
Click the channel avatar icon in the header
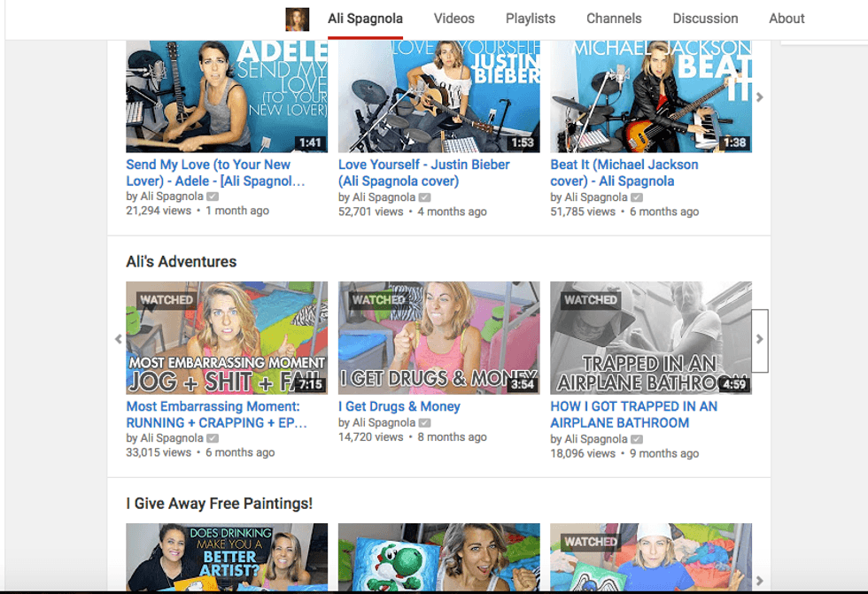pos(297,19)
